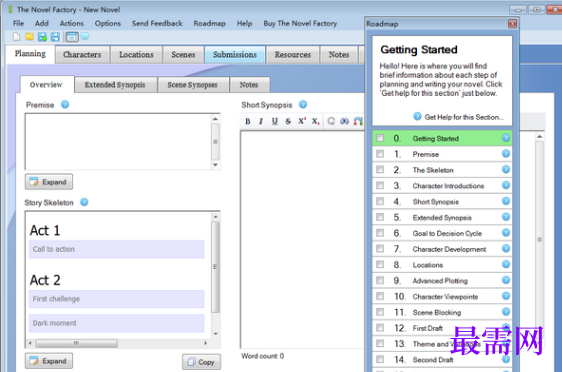Switch to the Scenes tab
The width and height of the screenshot is (562, 372).
[183, 54]
